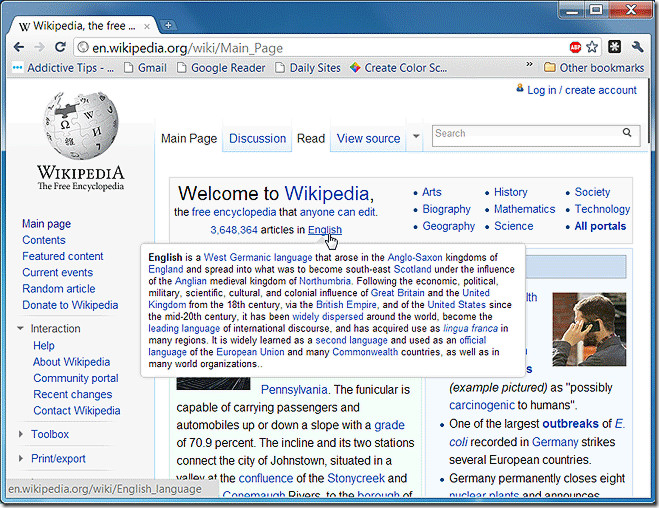Open the Science portal
Viewport: 659px width, 508px height.
514,226
